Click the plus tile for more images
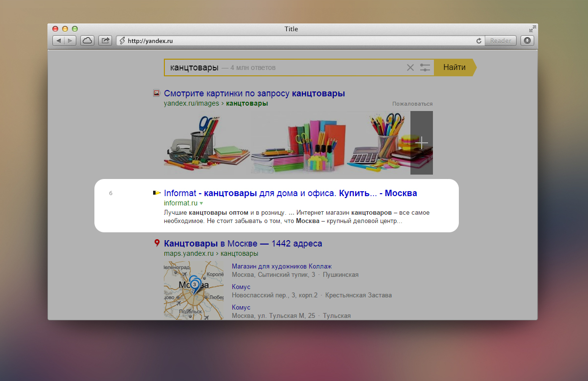Viewport: 588px width, 381px height. click(x=422, y=143)
